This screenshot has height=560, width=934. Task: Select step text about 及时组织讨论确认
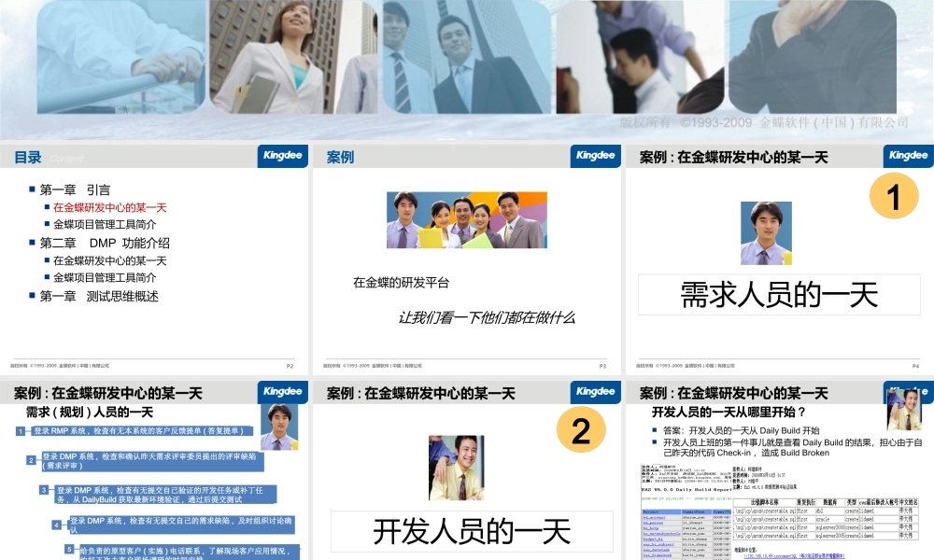182,525
